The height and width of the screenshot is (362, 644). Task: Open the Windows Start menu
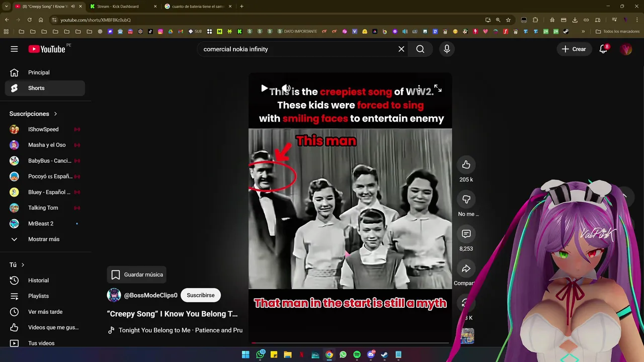coord(246,354)
